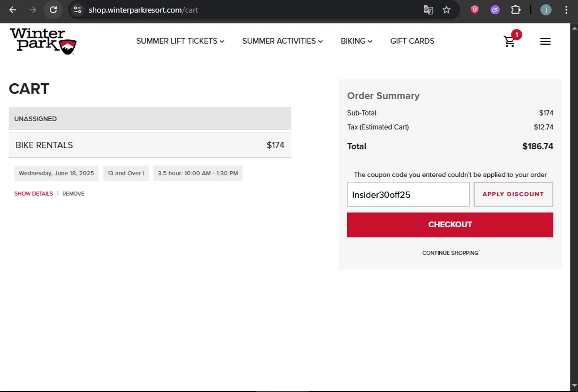This screenshot has height=392, width=578.
Task: Click the coupon code input field
Action: (x=408, y=194)
